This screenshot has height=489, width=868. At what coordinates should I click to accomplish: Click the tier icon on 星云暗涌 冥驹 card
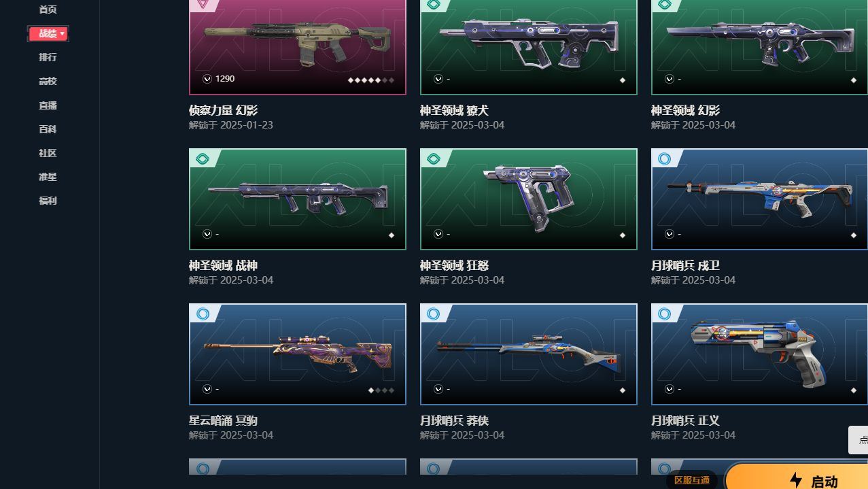202,314
